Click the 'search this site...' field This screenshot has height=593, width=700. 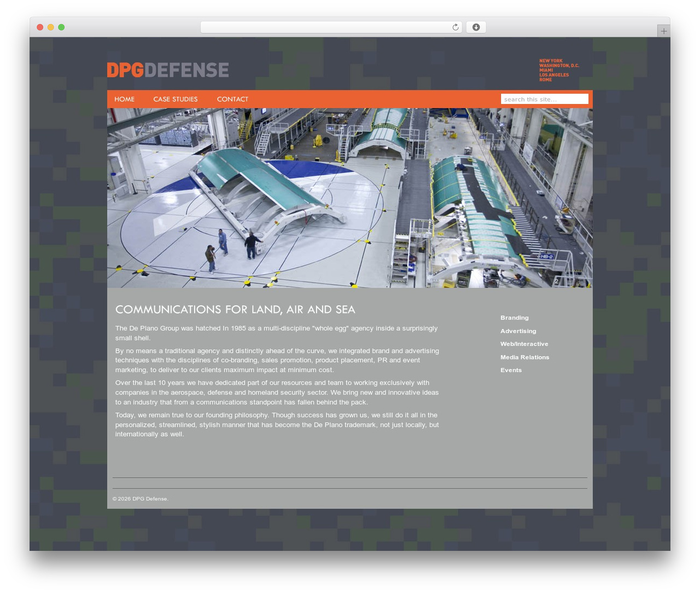click(545, 99)
